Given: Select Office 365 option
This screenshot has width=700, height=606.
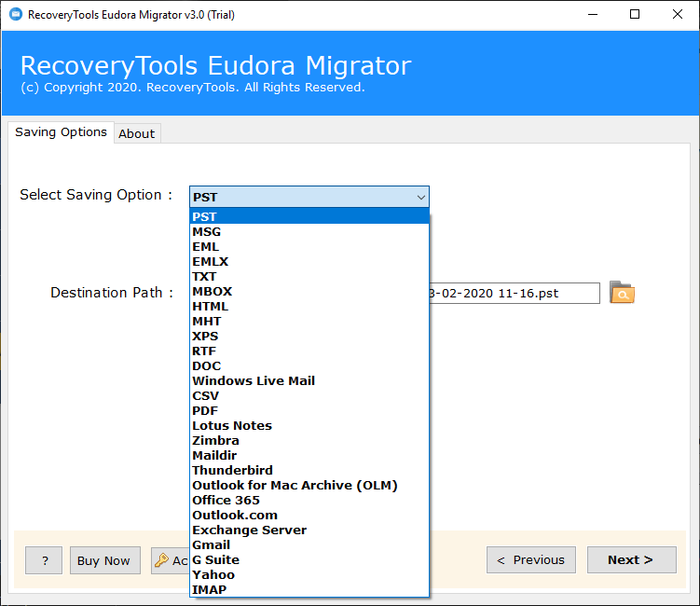Looking at the screenshot, I should click(x=309, y=500).
